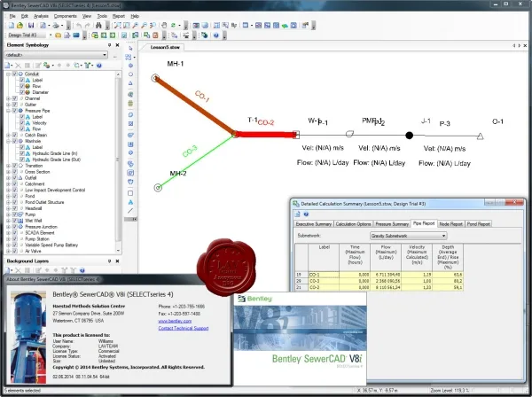Open the default symbology dropdown
The image size is (532, 397).
tap(56, 55)
